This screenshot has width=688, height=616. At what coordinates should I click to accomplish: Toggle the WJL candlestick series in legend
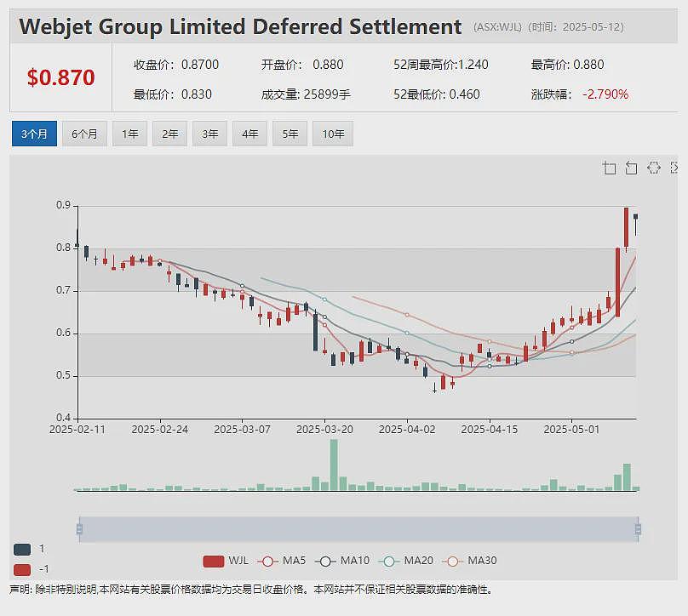click(226, 562)
